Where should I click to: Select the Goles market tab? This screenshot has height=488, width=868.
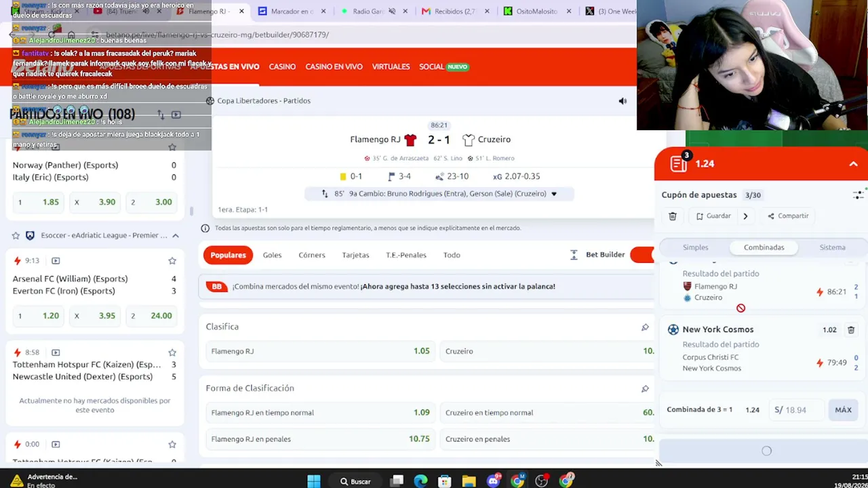pos(272,256)
